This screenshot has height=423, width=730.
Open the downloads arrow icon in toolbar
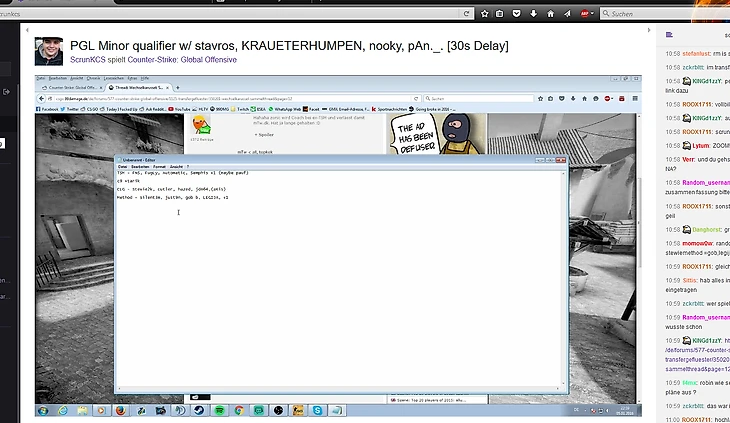tap(531, 14)
